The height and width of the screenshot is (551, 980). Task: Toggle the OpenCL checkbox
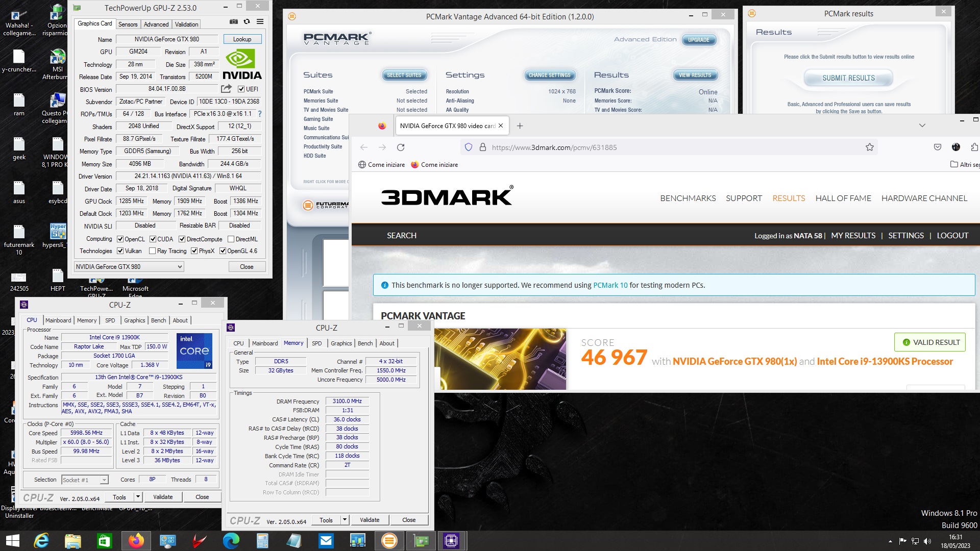pos(120,239)
